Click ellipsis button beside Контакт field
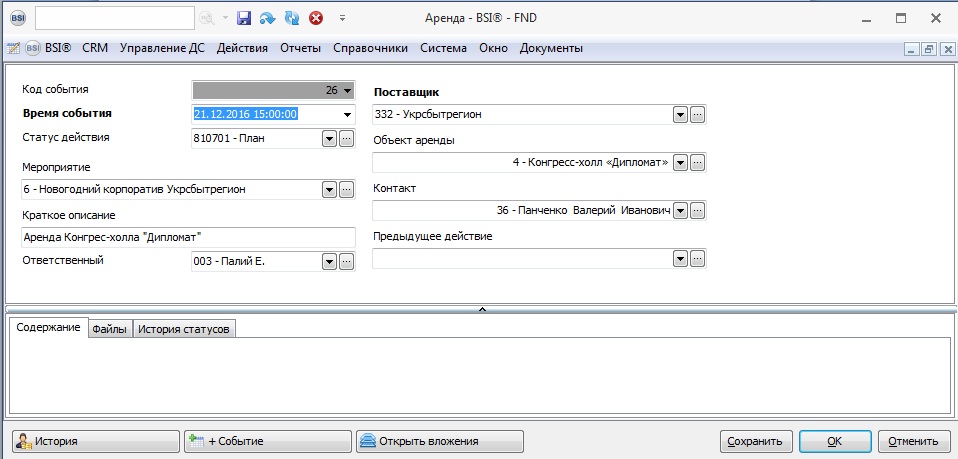Screen dimensions: 958x459 [x=698, y=210]
